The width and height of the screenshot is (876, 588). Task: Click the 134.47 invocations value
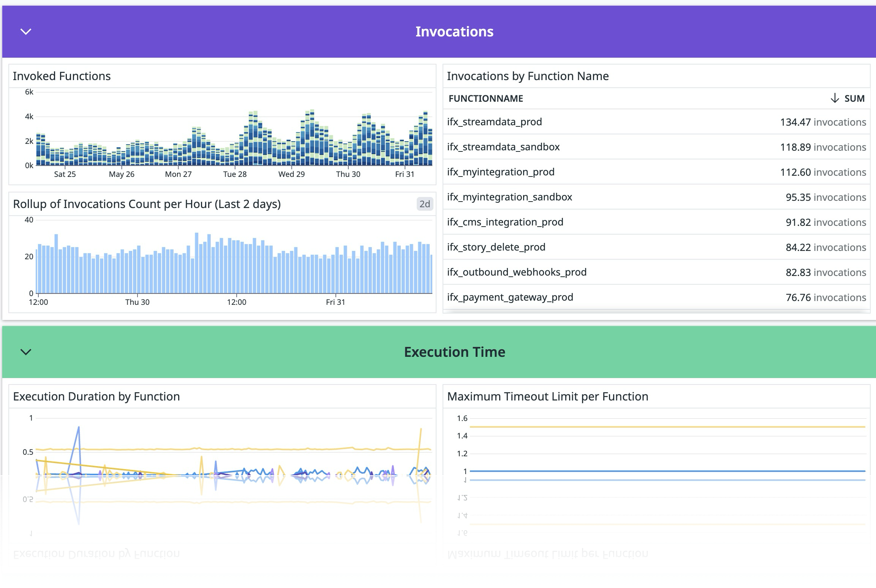click(x=823, y=122)
